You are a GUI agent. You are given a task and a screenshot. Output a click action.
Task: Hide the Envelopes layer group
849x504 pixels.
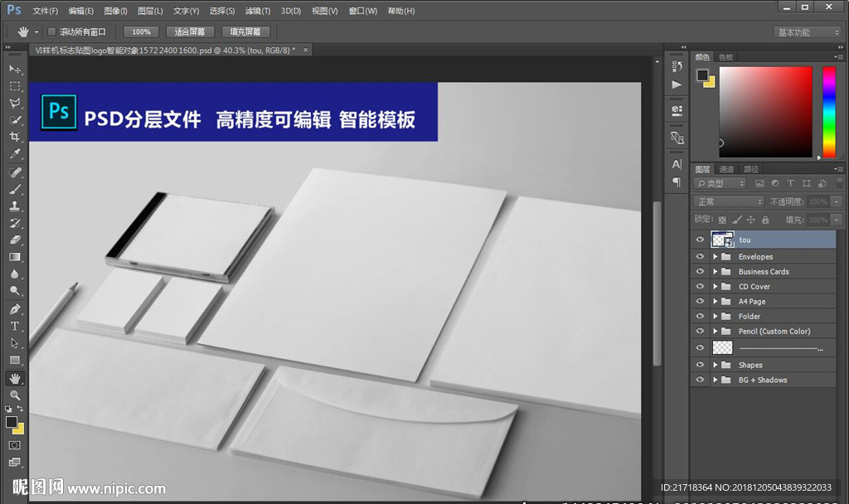(700, 257)
